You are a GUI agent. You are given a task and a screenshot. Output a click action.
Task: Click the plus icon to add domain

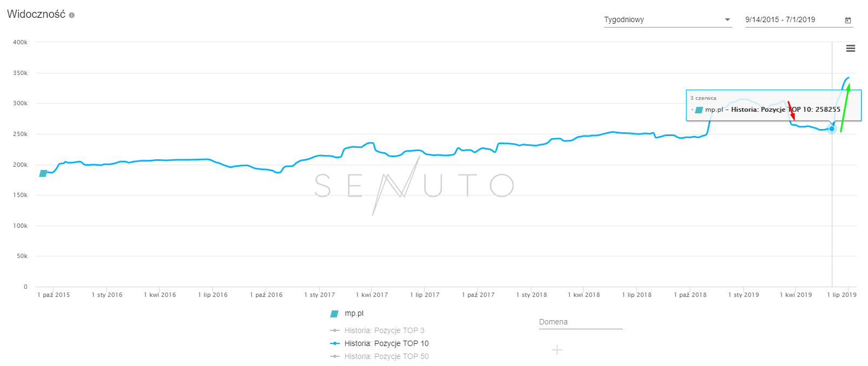(x=557, y=350)
